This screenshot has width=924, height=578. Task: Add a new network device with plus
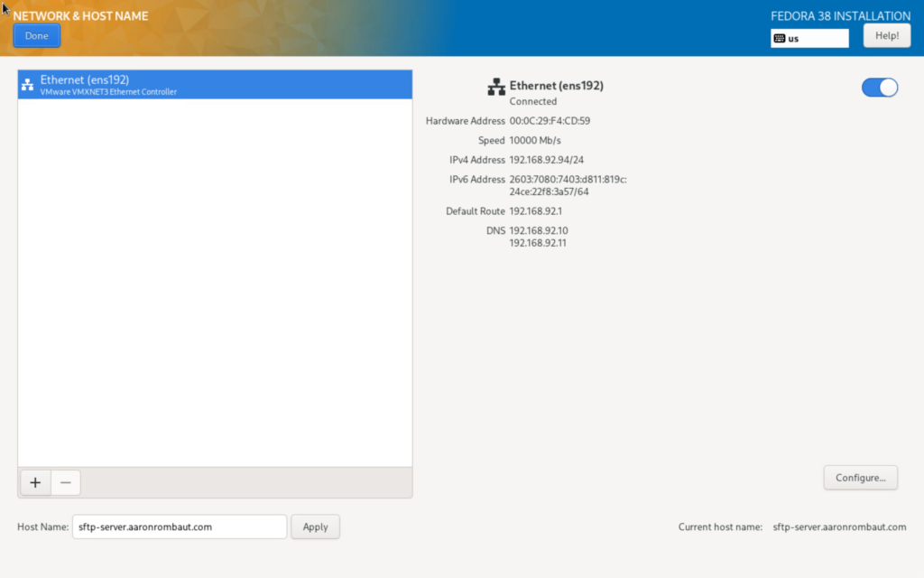pyautogui.click(x=35, y=483)
